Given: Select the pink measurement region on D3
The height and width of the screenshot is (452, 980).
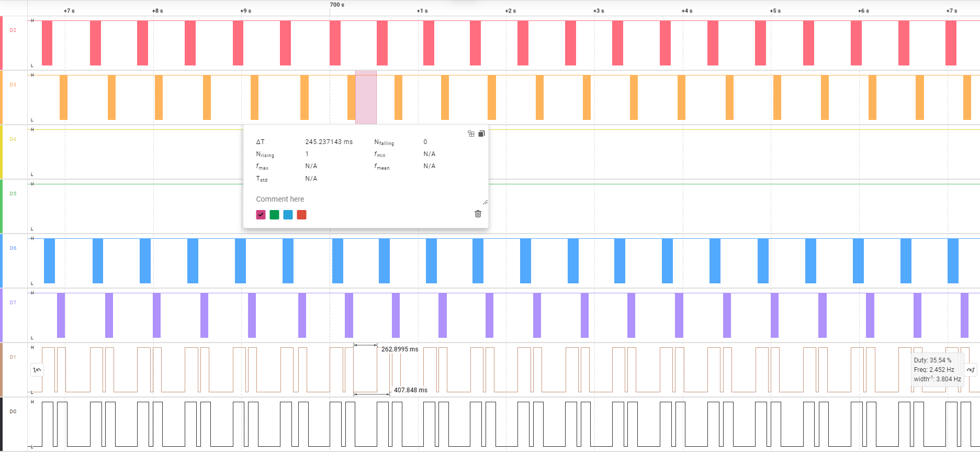Looking at the screenshot, I should 366,97.
